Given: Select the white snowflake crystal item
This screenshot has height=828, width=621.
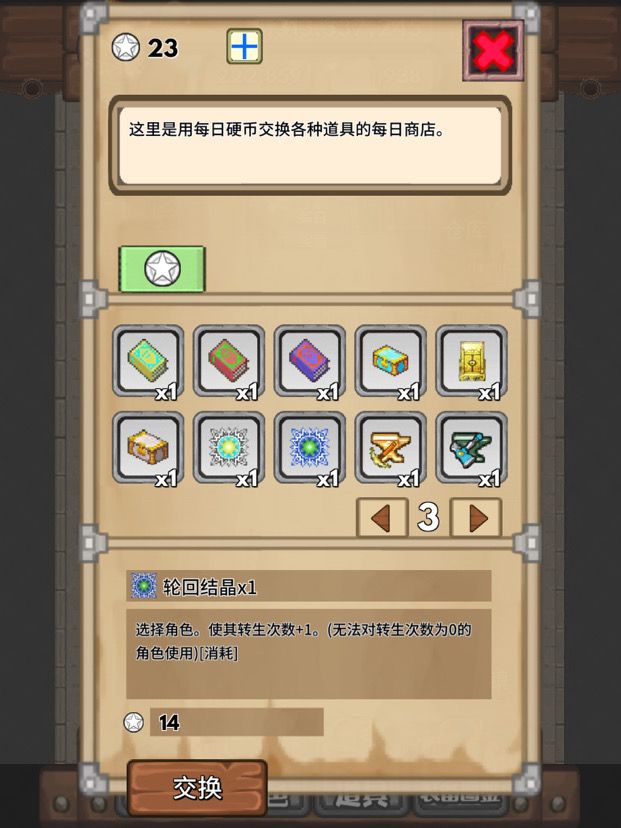Looking at the screenshot, I should coord(229,448).
